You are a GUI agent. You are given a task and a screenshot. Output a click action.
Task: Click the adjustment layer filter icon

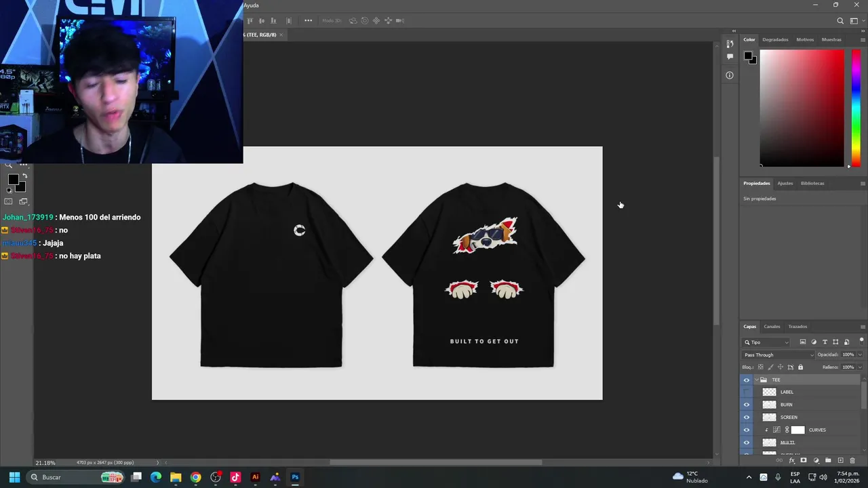[814, 342]
